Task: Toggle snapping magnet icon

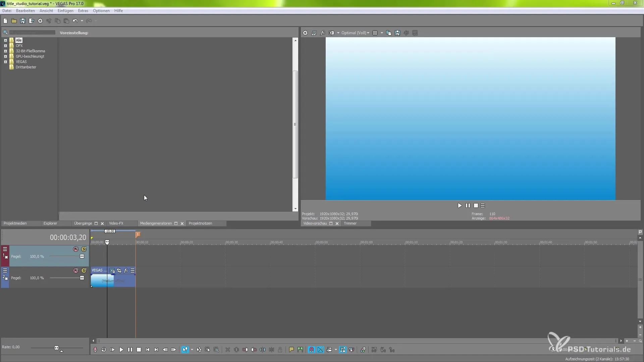Action: 312,350
